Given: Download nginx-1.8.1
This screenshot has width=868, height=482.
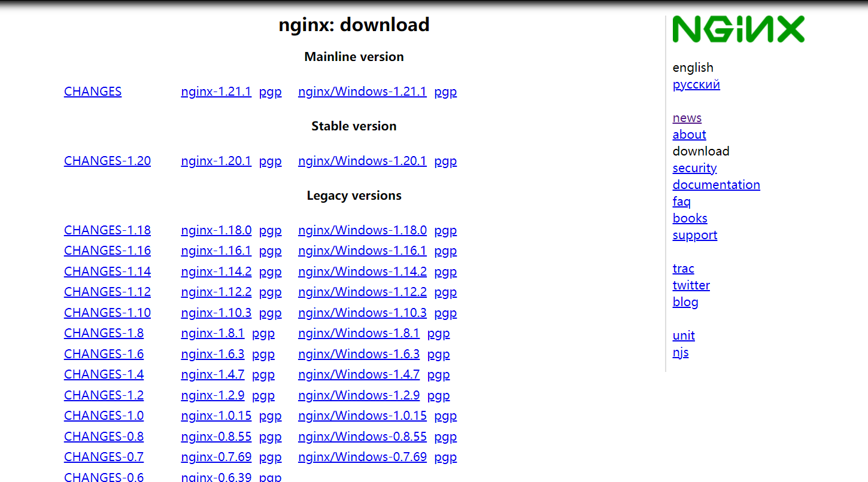Looking at the screenshot, I should [213, 333].
